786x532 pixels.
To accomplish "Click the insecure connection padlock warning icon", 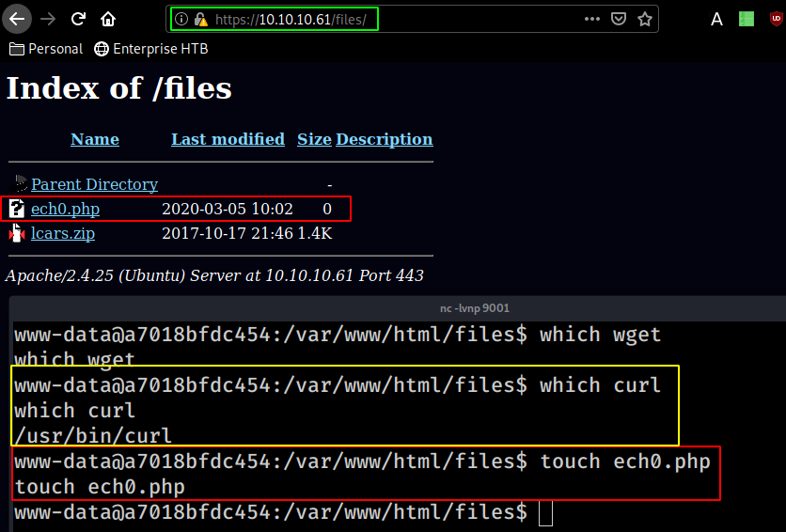I will pos(200,19).
